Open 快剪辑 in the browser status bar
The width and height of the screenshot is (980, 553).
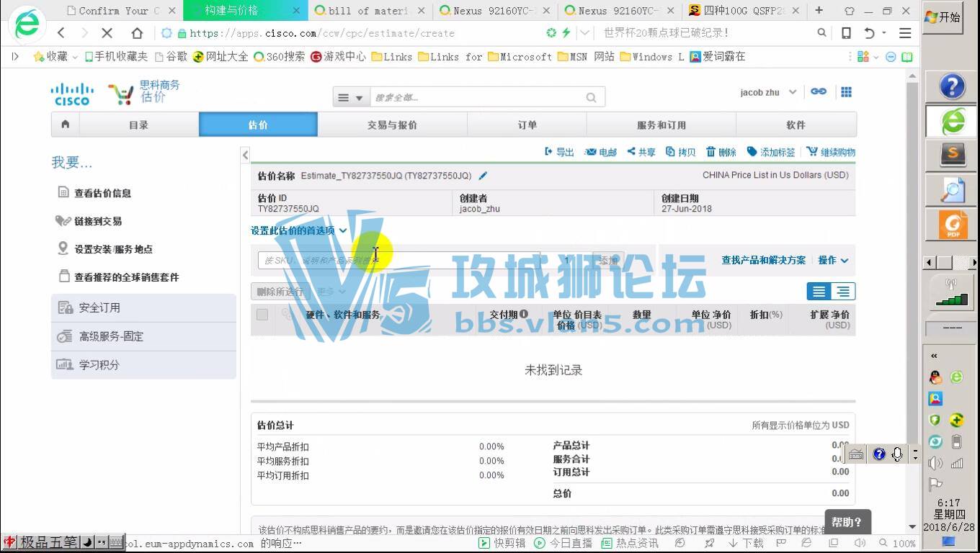click(503, 544)
